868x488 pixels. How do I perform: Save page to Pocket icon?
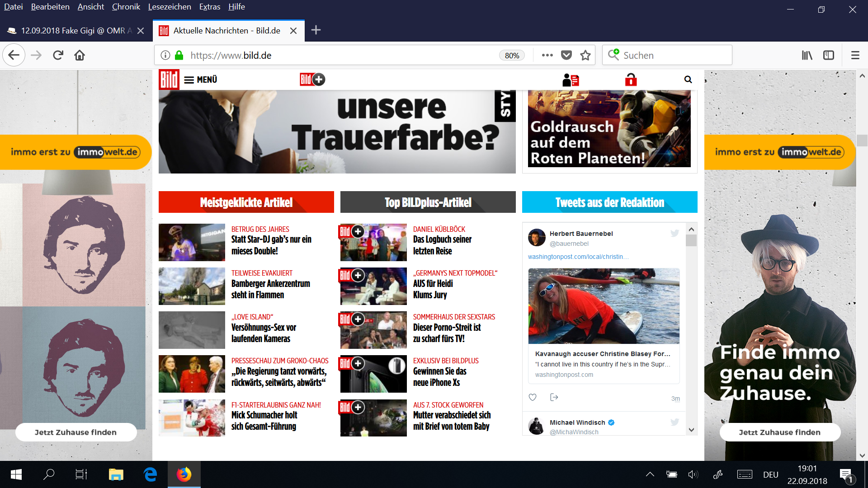[566, 55]
